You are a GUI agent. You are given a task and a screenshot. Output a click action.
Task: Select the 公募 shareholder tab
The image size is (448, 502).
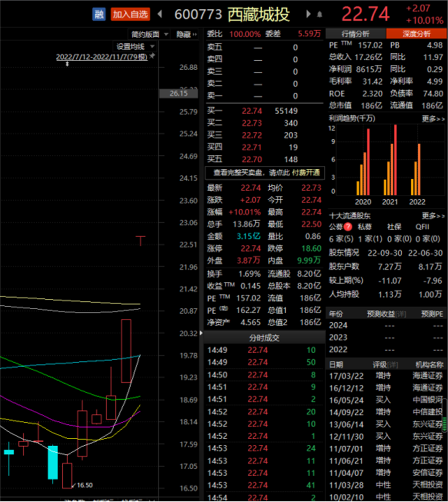[336, 227]
